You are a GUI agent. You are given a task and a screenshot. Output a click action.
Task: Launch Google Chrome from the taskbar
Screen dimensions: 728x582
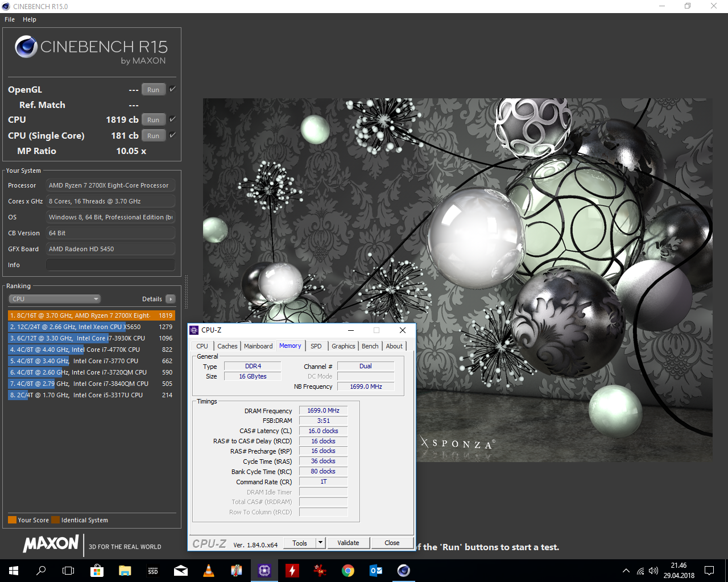point(348,571)
